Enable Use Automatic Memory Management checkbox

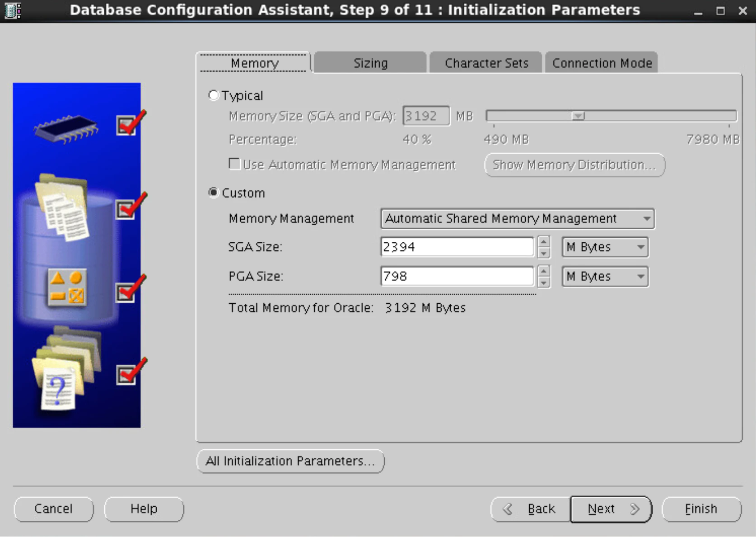pos(234,164)
